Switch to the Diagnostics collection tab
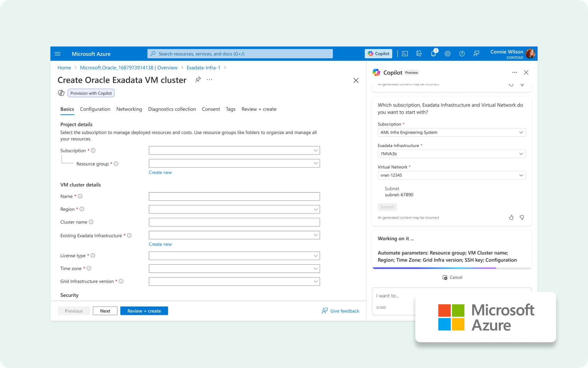The image size is (588, 368). (x=172, y=109)
